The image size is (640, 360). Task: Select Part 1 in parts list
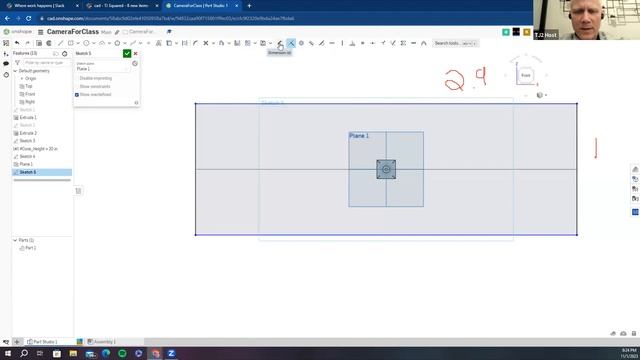(x=30, y=248)
